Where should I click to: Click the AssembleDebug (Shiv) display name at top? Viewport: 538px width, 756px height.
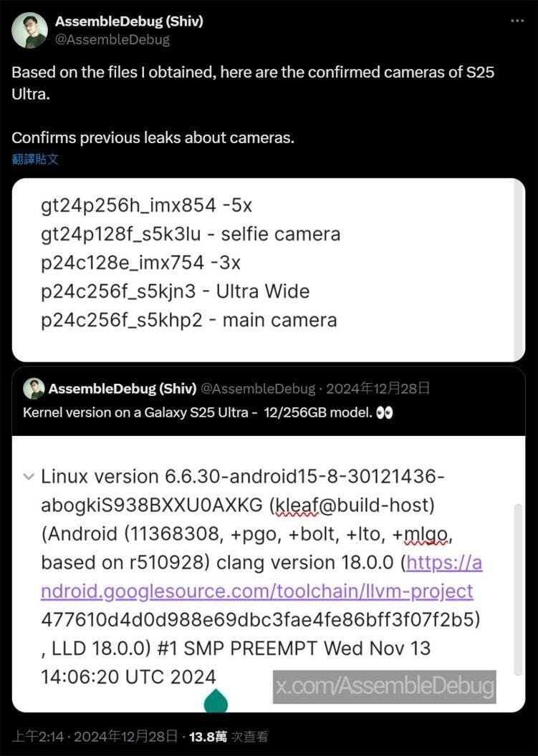tap(130, 21)
